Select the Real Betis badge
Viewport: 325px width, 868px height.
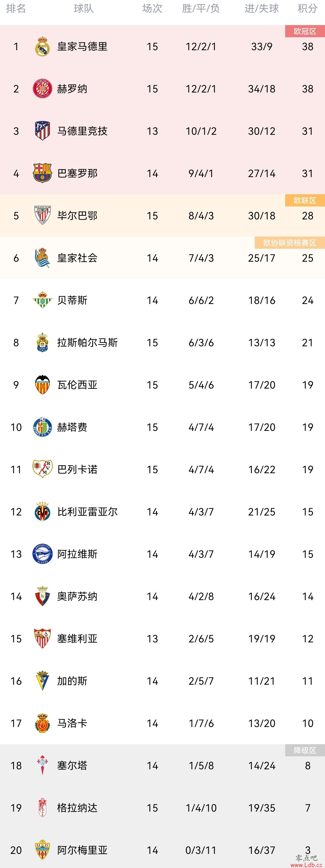[43, 300]
